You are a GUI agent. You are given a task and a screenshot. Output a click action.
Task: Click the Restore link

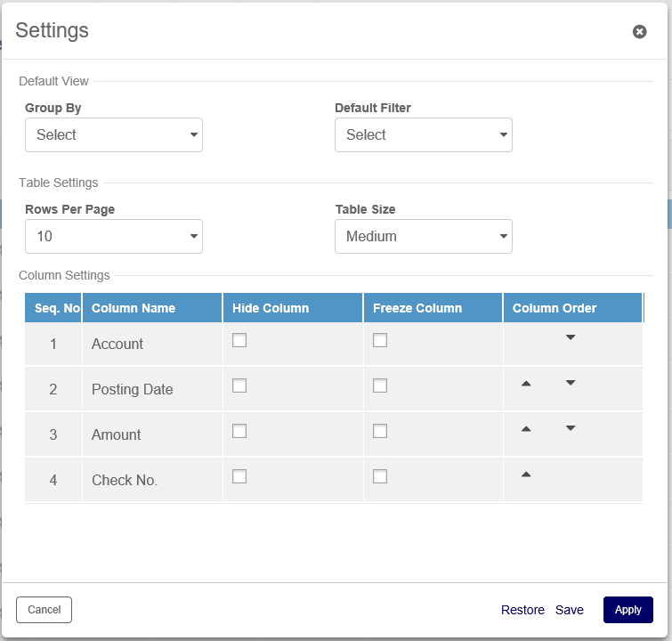(522, 610)
